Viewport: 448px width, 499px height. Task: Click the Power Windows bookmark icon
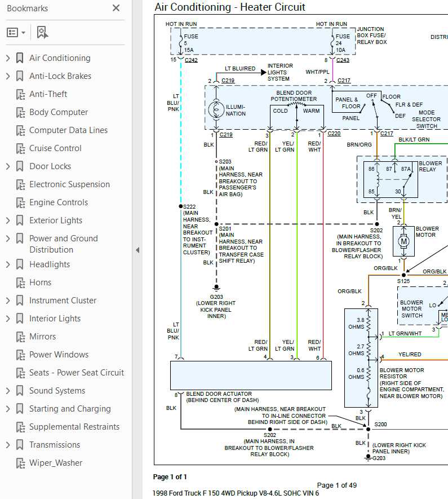click(x=20, y=355)
